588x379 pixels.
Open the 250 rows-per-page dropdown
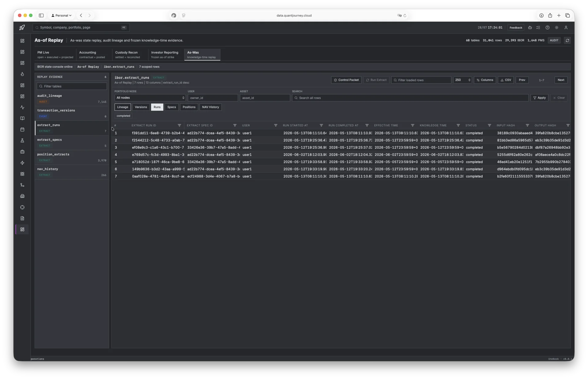point(462,80)
